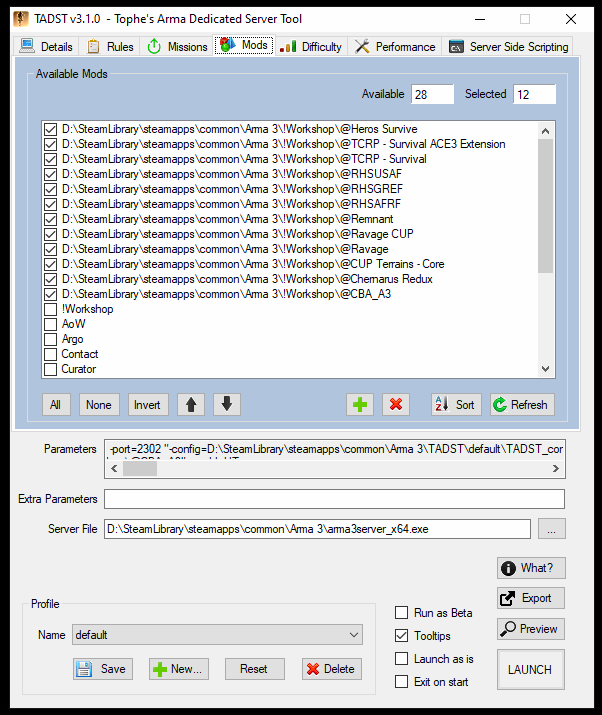Open the Server Side Scripting tab

point(508,46)
